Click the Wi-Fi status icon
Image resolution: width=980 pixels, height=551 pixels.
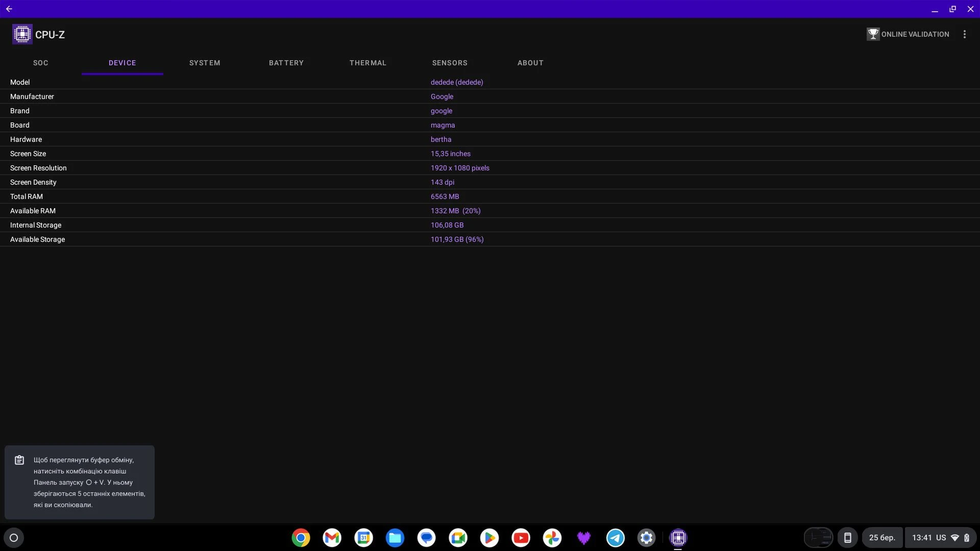pyautogui.click(x=955, y=538)
